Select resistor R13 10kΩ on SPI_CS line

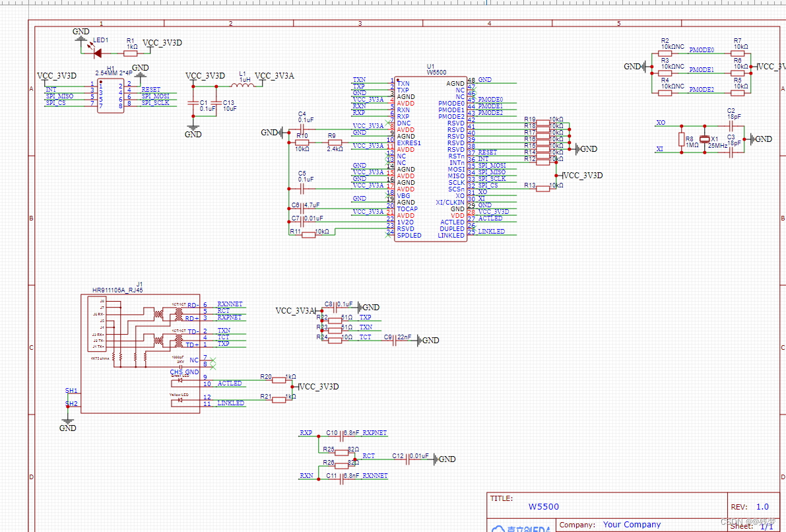coord(543,189)
